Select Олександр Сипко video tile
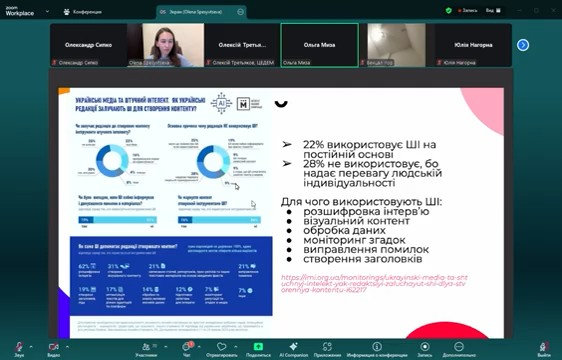The image size is (562, 360). coord(89,45)
